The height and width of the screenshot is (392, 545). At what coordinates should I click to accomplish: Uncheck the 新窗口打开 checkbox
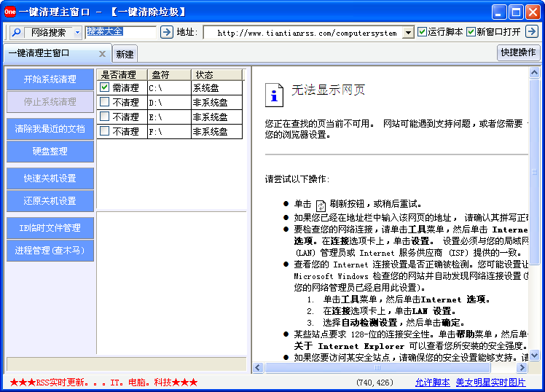471,32
